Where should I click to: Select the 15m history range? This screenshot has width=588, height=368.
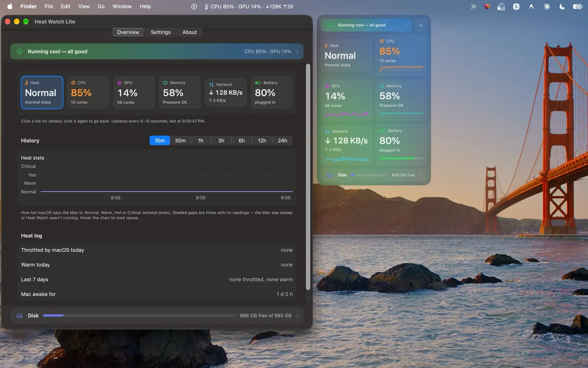coord(160,140)
